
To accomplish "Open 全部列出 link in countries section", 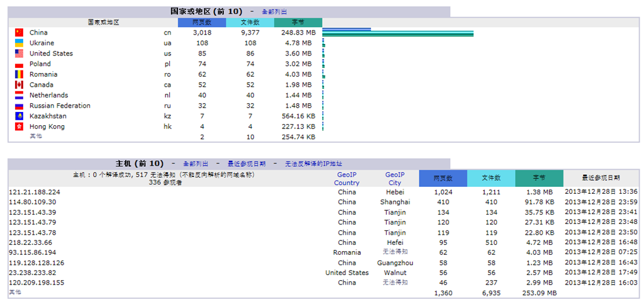I will click(x=276, y=12).
